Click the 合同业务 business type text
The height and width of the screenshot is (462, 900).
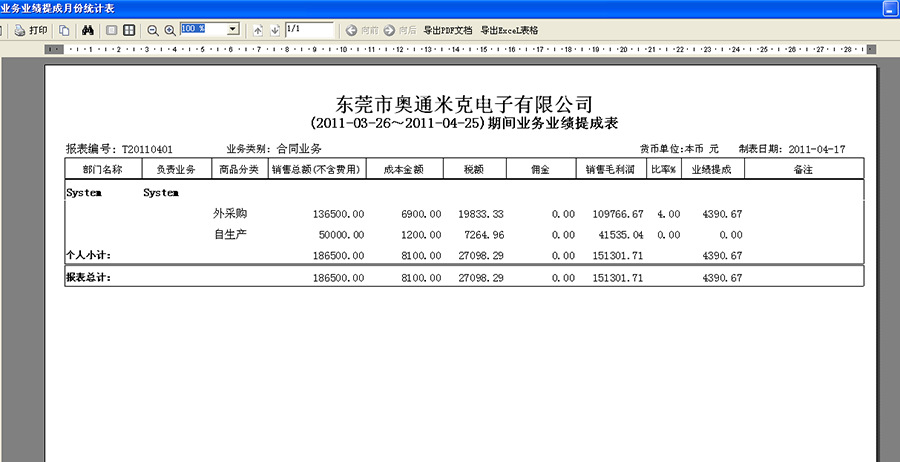[x=298, y=149]
